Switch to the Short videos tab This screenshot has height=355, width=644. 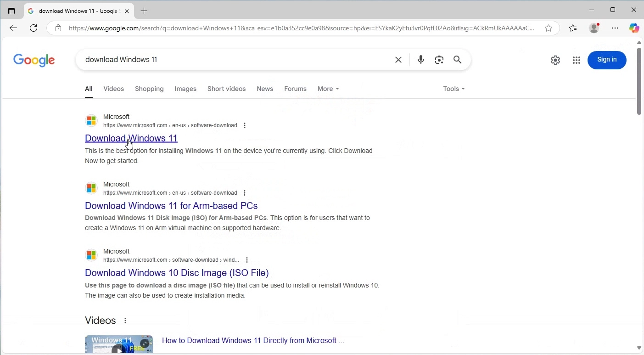227,89
